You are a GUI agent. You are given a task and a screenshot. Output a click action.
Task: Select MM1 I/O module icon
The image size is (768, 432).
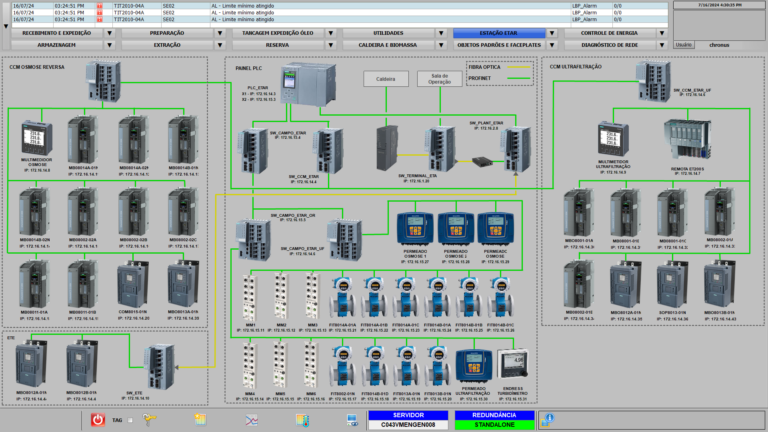(x=250, y=297)
